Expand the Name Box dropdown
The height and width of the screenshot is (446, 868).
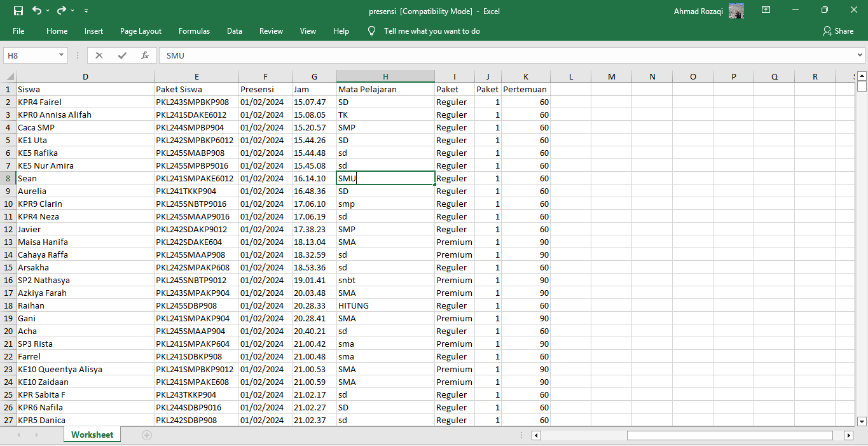click(x=62, y=55)
